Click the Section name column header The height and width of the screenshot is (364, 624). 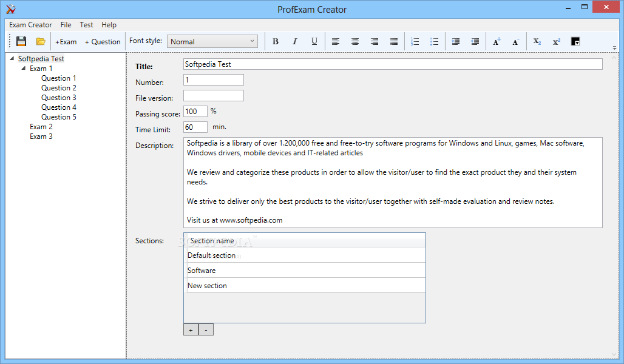pyautogui.click(x=306, y=241)
